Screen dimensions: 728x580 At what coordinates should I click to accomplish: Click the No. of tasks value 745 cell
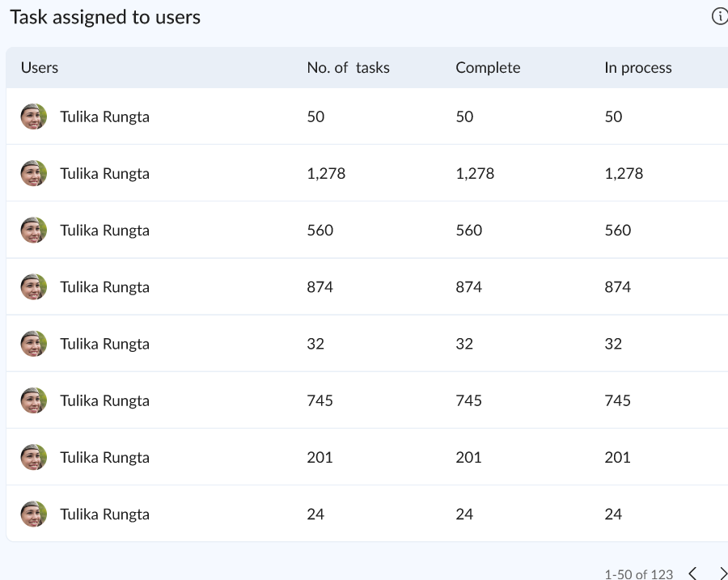(x=320, y=400)
